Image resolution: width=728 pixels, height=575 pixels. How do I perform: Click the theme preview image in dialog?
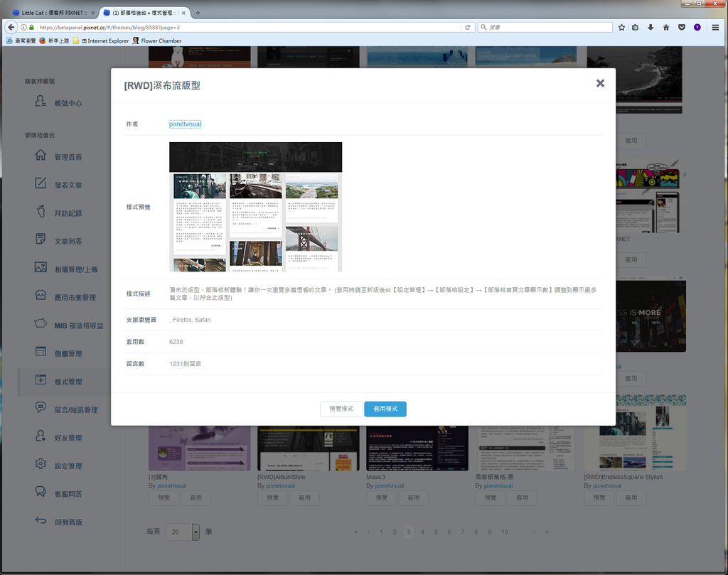(255, 207)
